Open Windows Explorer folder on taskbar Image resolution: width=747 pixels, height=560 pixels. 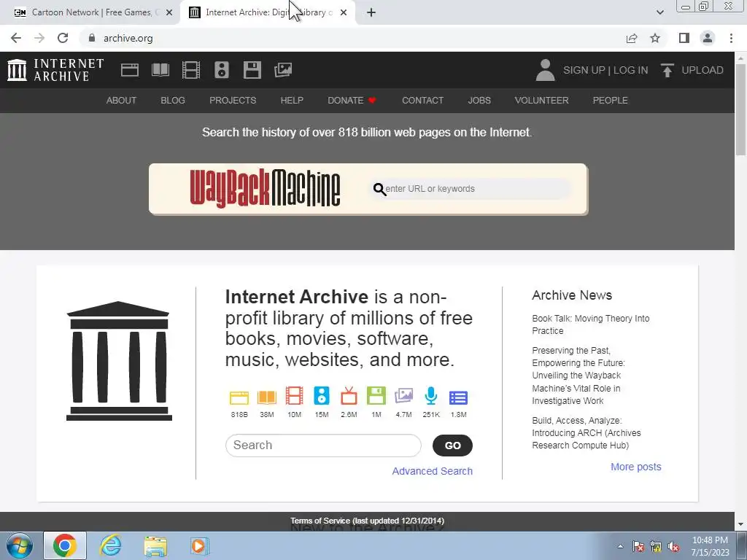(x=155, y=546)
